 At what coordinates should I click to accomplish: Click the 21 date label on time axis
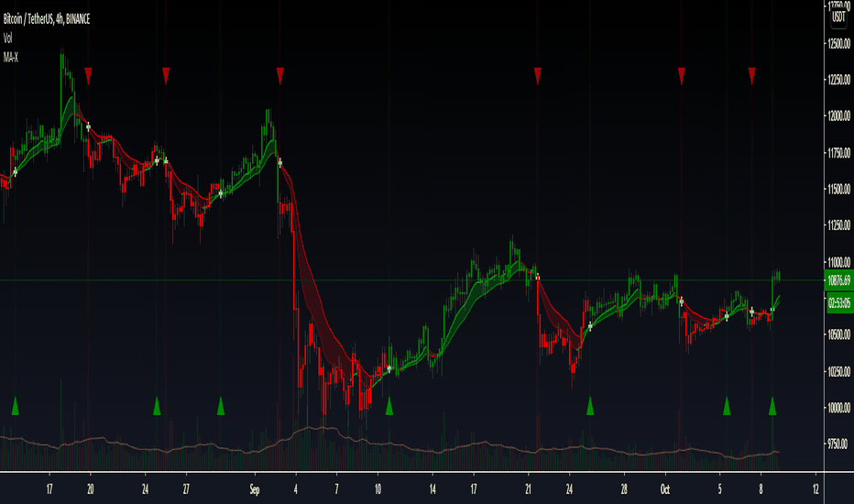[x=529, y=489]
